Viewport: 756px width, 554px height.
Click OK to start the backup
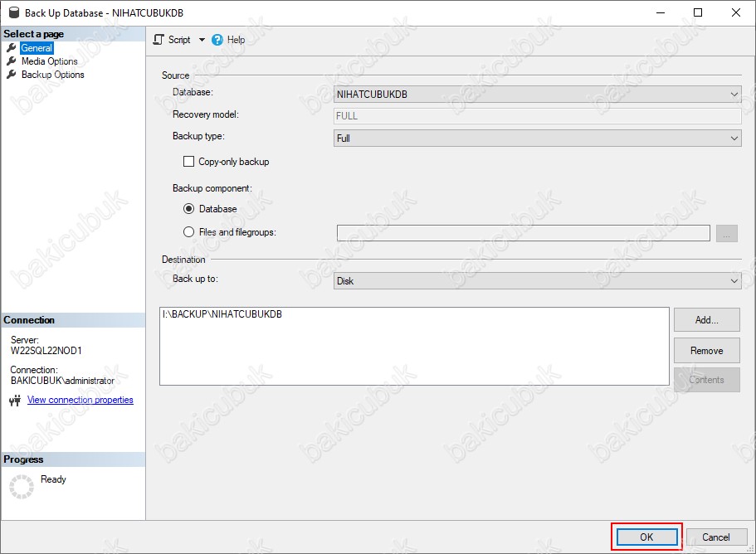(x=646, y=537)
